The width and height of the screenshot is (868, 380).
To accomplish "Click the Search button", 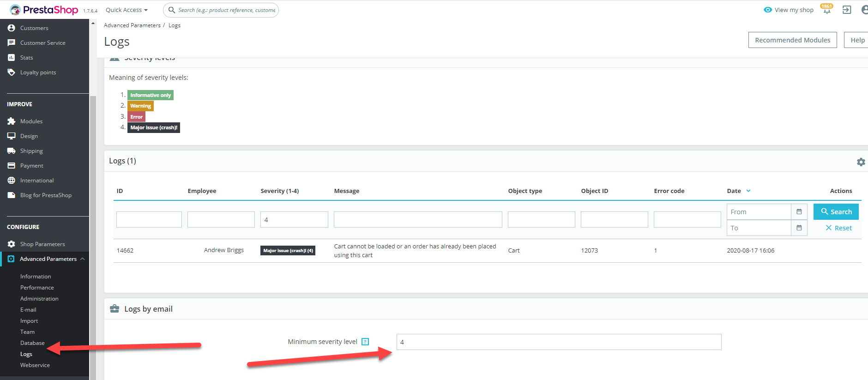I will point(836,212).
